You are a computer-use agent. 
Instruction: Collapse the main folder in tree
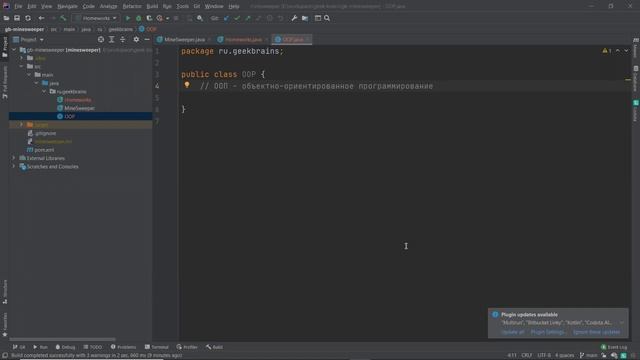tap(29, 75)
